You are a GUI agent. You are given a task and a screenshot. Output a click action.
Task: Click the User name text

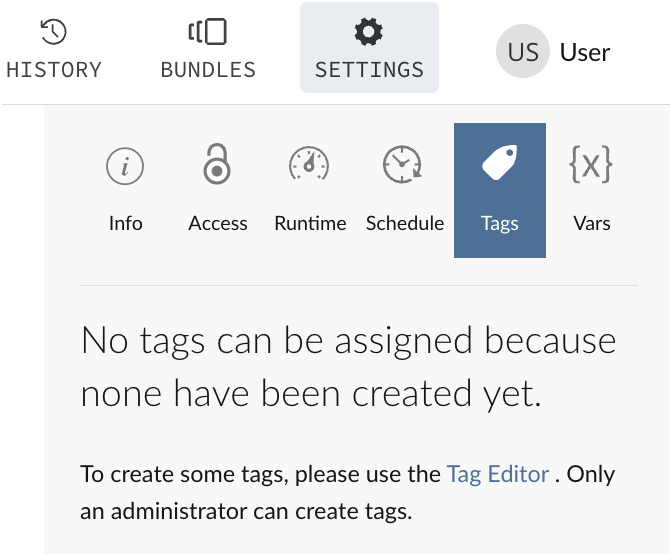(585, 51)
